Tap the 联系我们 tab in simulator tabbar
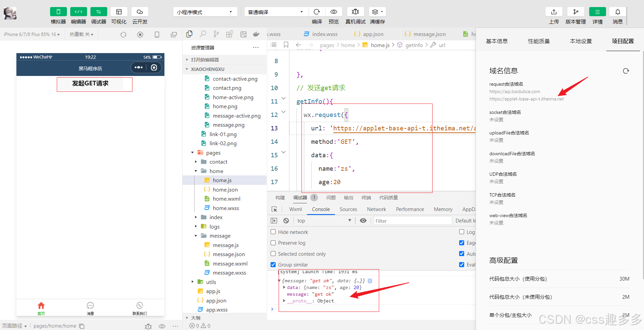The image size is (644, 330). point(139,308)
